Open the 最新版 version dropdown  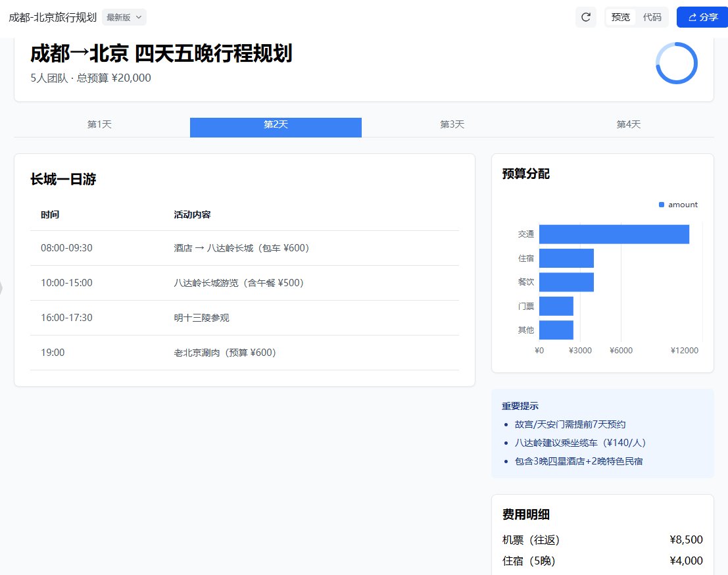(x=124, y=17)
